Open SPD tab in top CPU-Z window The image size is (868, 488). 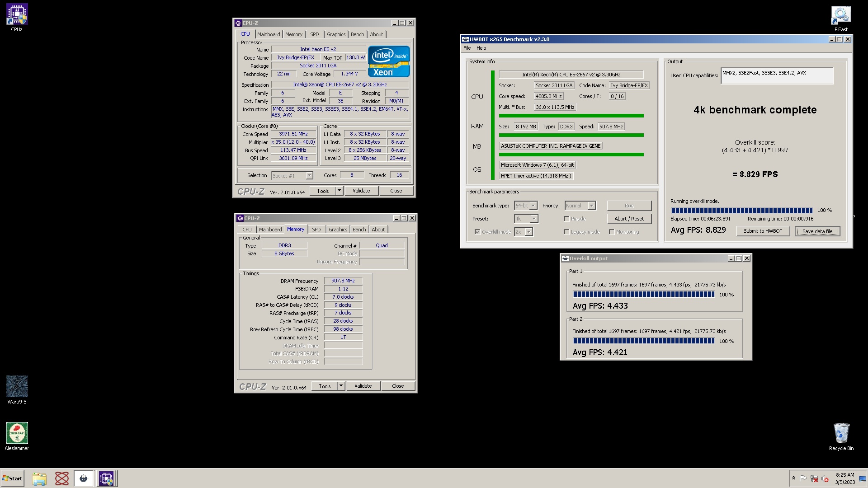(315, 34)
